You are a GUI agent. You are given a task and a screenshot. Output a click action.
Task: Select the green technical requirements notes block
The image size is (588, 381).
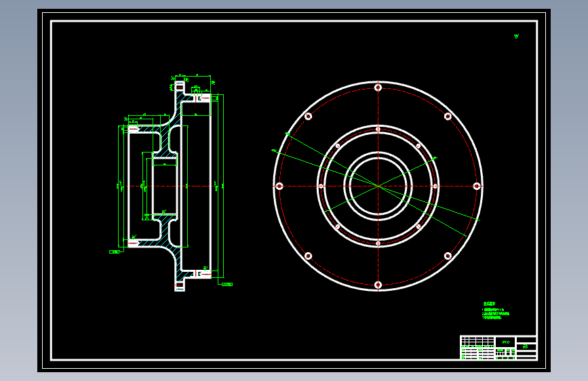click(x=496, y=310)
